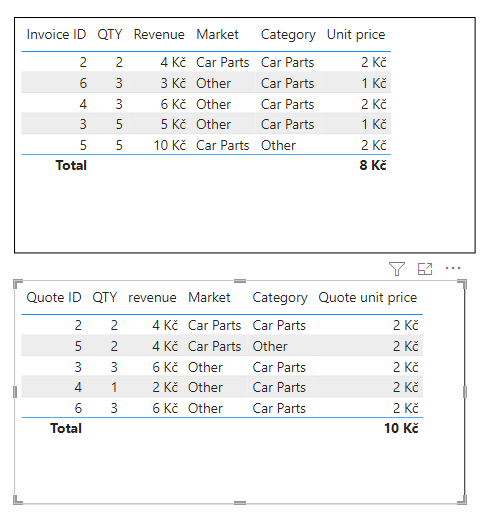This screenshot has width=492, height=515.
Task: Select 6 Kč revenue in quote row 6
Action: [x=165, y=408]
